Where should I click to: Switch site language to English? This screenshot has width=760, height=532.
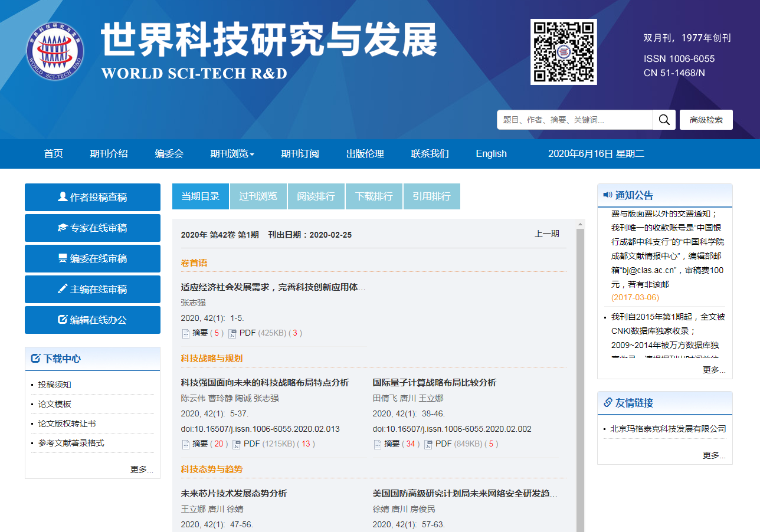(491, 154)
